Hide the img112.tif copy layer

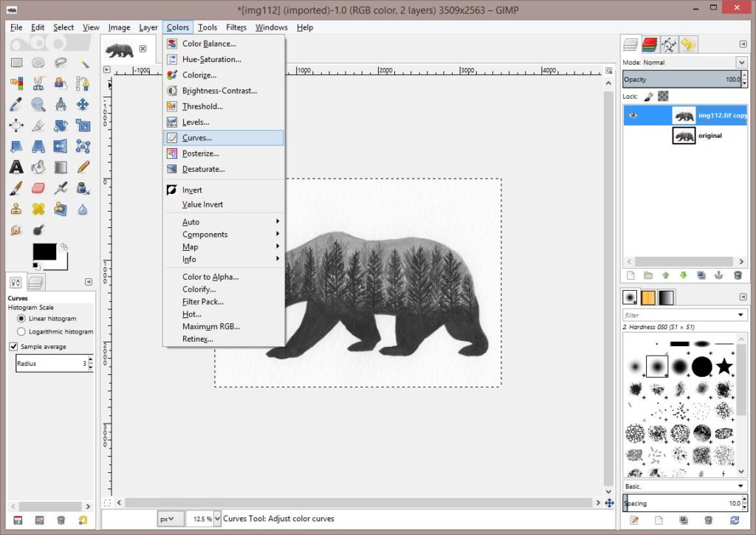(633, 115)
